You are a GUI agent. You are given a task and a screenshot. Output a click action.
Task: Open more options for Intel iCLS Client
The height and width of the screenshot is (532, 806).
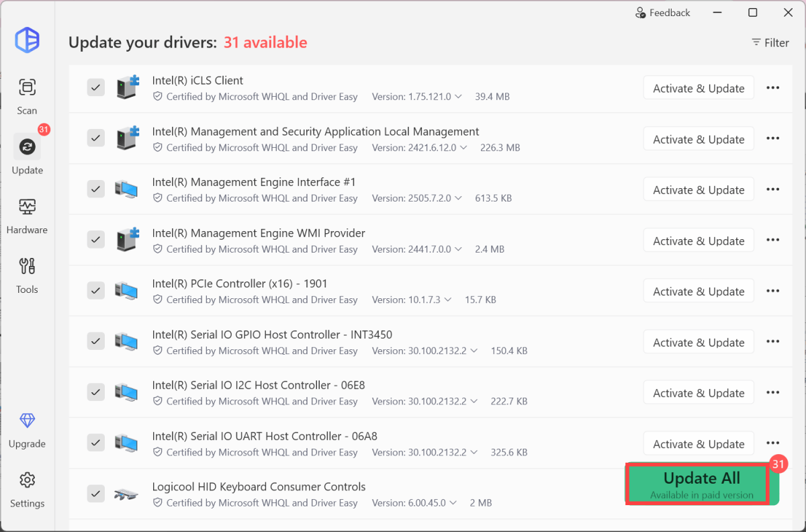(772, 88)
